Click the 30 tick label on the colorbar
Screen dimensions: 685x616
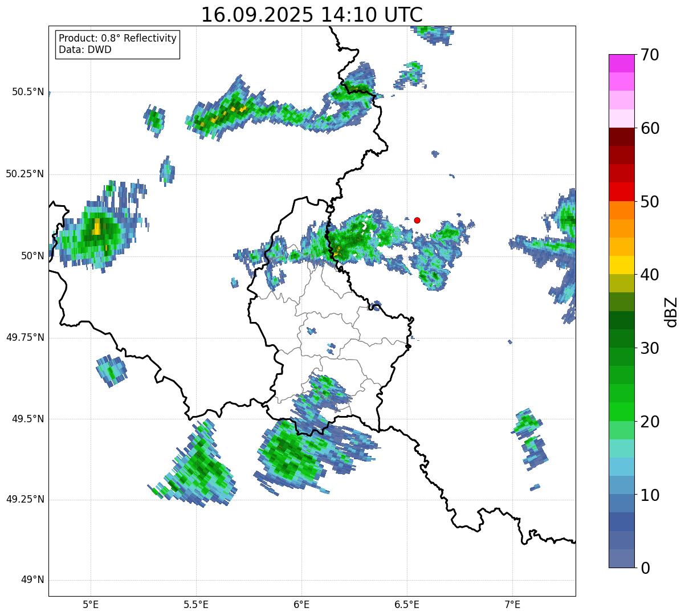tap(650, 348)
